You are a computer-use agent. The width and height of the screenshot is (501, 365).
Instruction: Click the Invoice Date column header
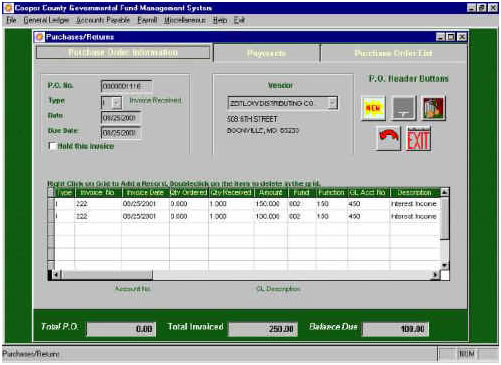(x=145, y=193)
